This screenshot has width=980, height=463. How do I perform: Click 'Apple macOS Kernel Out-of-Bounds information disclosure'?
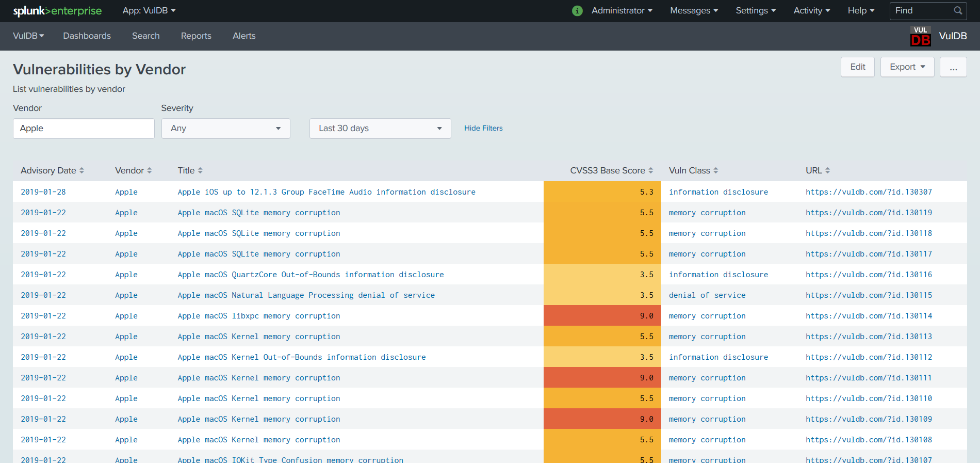tap(302, 357)
